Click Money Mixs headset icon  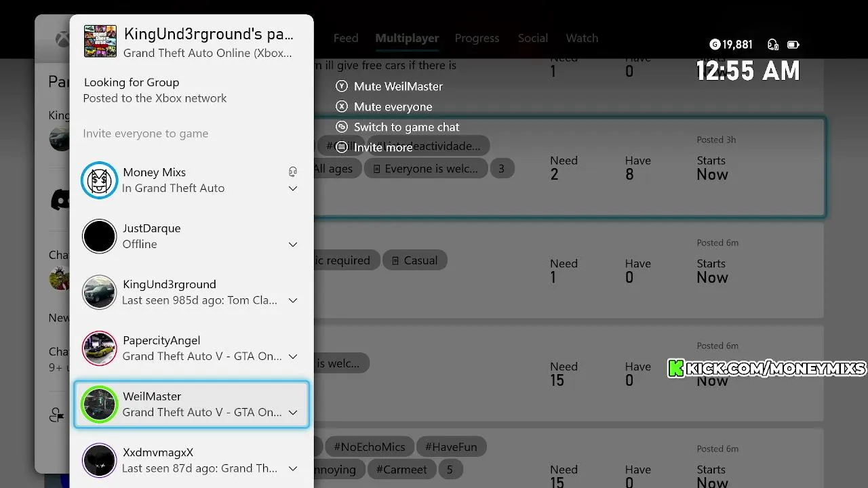point(293,172)
